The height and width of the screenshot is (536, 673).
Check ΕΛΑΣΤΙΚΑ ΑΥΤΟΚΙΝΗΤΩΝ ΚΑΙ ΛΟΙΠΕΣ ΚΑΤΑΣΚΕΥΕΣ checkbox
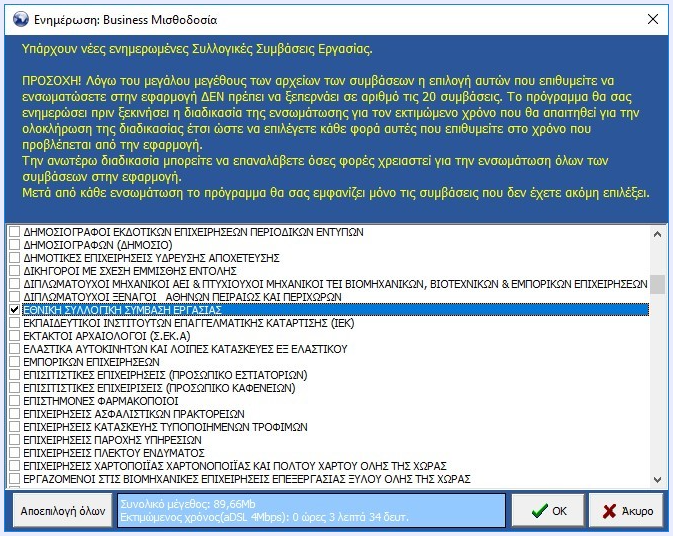14,349
